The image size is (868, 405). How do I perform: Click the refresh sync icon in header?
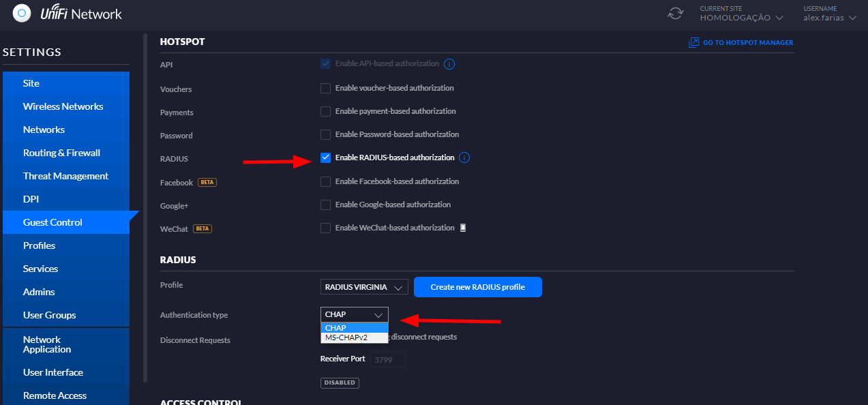point(675,14)
